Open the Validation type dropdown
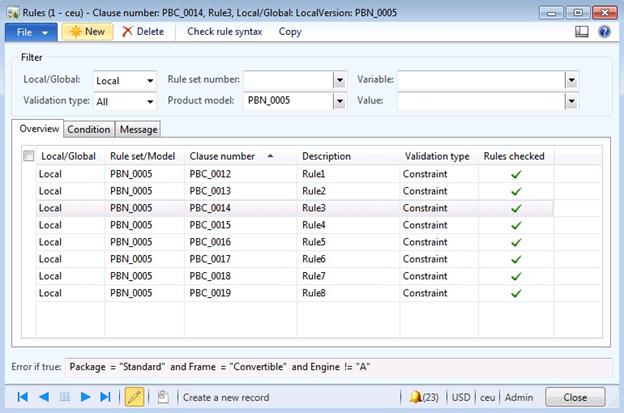This screenshot has height=413, width=624. [150, 101]
